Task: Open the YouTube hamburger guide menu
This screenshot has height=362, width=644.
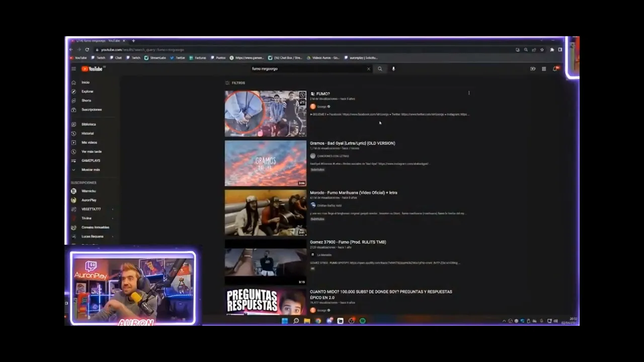Action: [x=73, y=69]
